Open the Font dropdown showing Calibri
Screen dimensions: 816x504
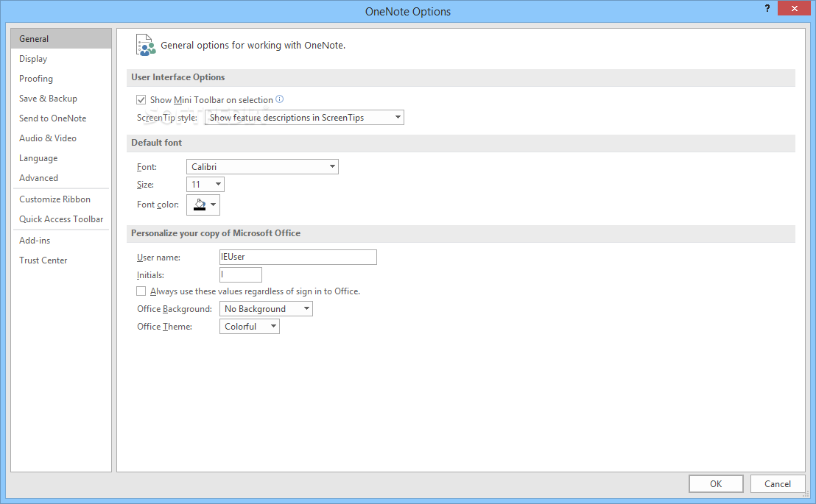click(x=262, y=166)
